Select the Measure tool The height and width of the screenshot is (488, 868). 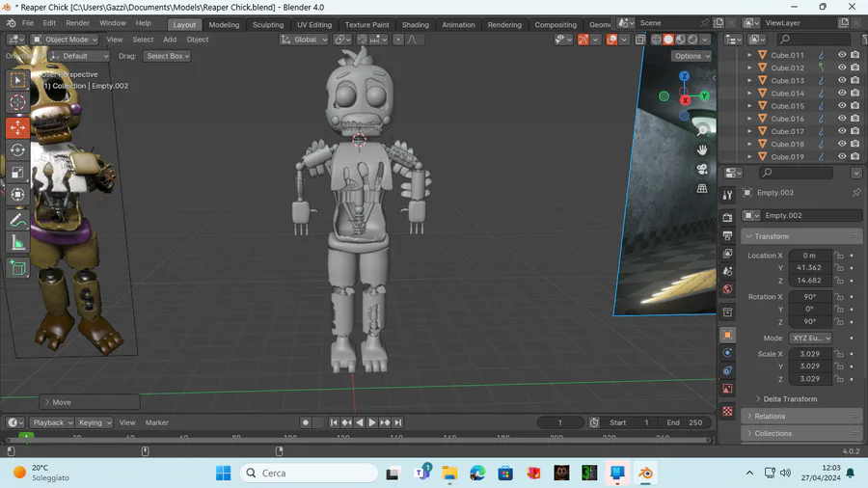coord(17,242)
